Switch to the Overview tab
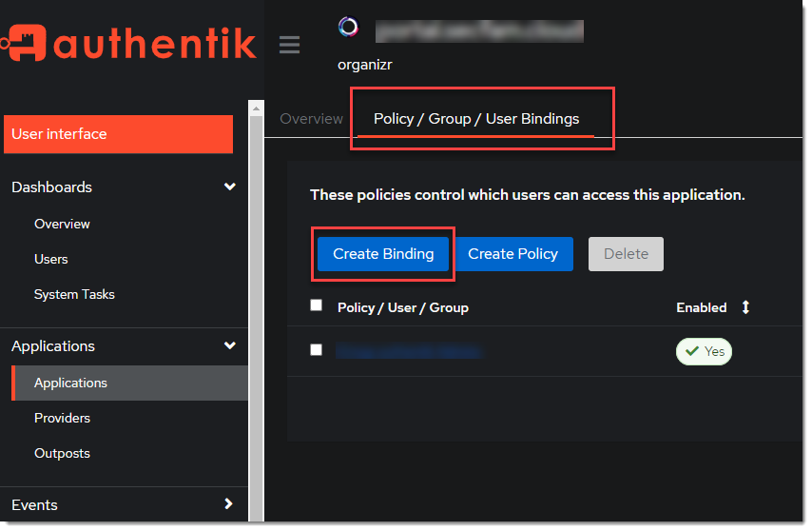The width and height of the screenshot is (812, 531). tap(311, 119)
